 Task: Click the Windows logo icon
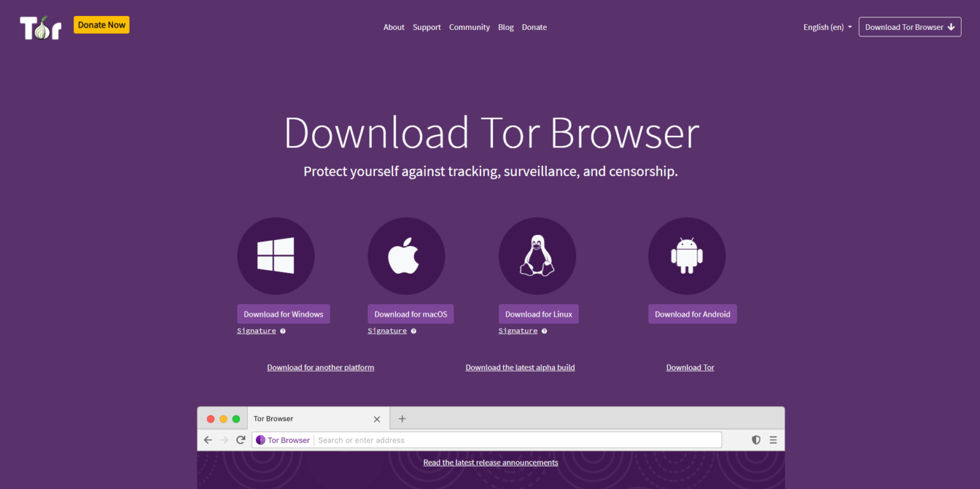coord(276,255)
